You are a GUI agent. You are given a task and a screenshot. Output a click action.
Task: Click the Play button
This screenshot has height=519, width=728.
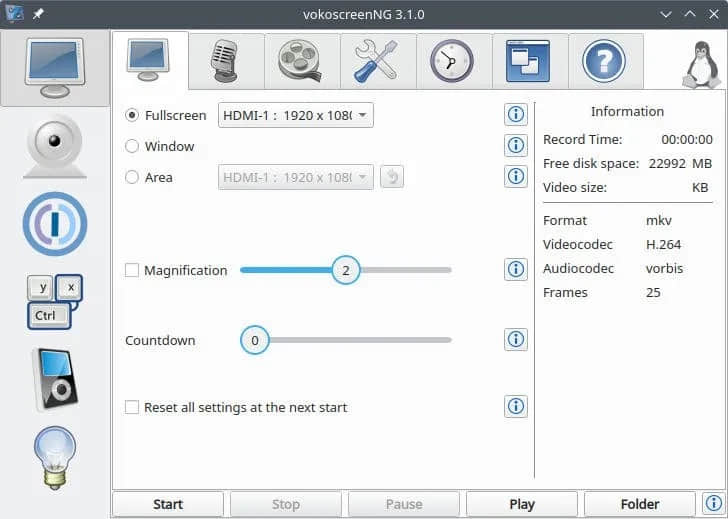(522, 504)
